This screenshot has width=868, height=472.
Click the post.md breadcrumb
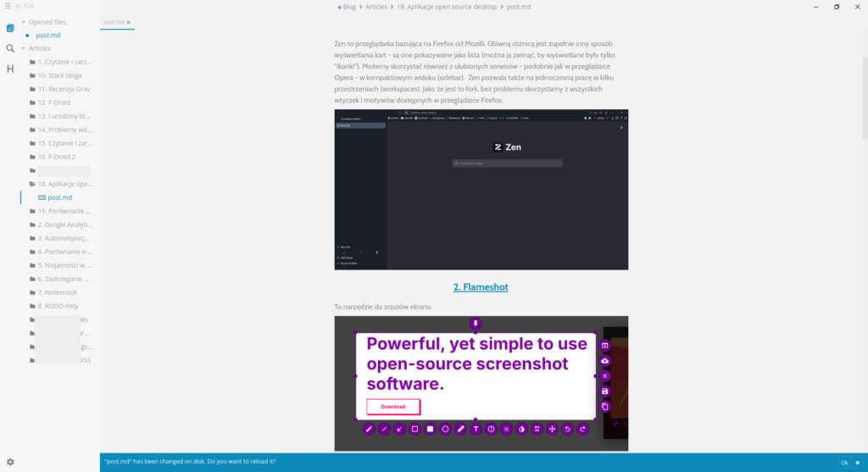(519, 7)
